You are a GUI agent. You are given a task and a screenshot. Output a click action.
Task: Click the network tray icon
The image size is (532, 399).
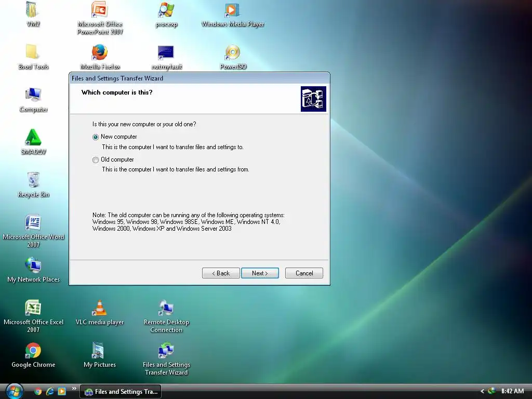point(491,391)
